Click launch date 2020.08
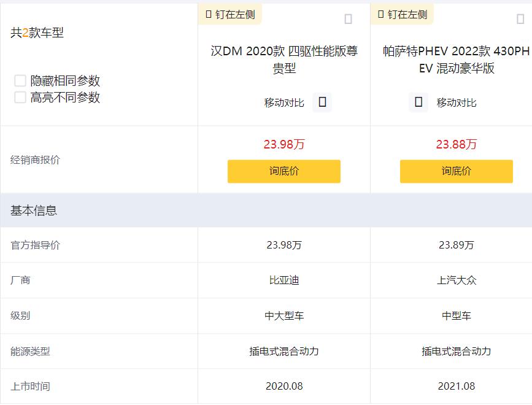The image size is (532, 405). point(284,386)
